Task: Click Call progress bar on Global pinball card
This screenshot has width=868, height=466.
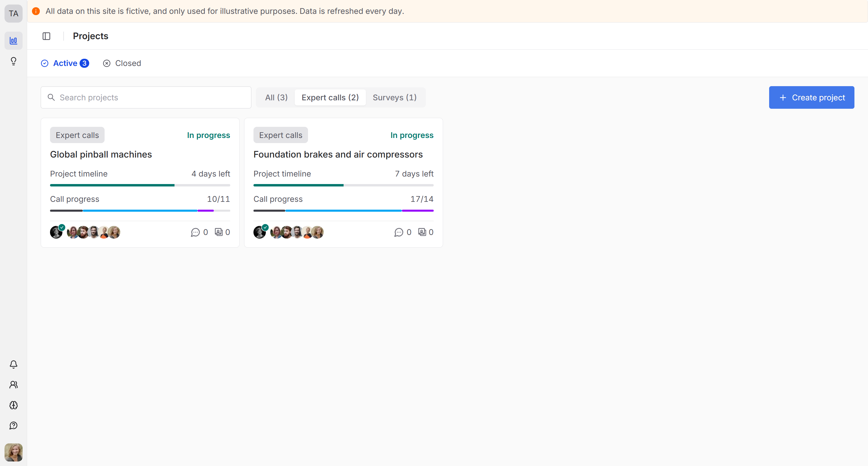Action: tap(140, 211)
